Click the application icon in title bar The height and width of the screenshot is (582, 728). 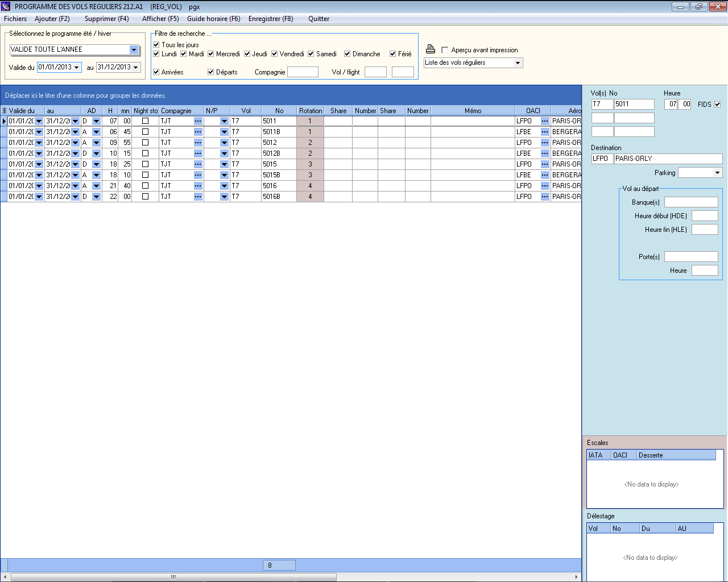(6, 7)
